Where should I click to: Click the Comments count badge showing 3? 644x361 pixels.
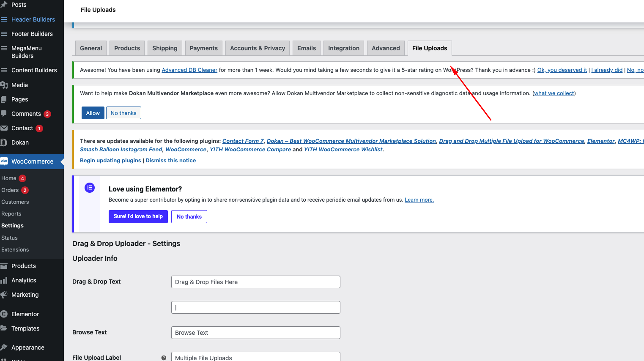point(47,114)
